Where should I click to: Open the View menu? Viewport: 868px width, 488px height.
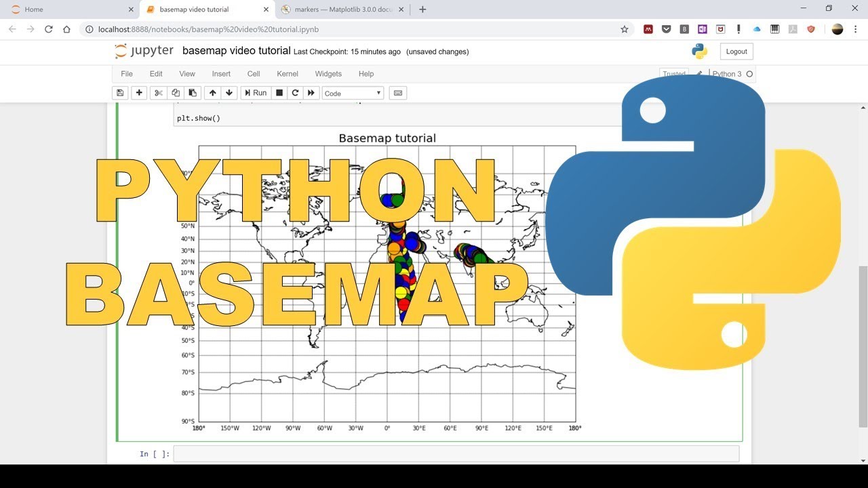[x=187, y=74]
